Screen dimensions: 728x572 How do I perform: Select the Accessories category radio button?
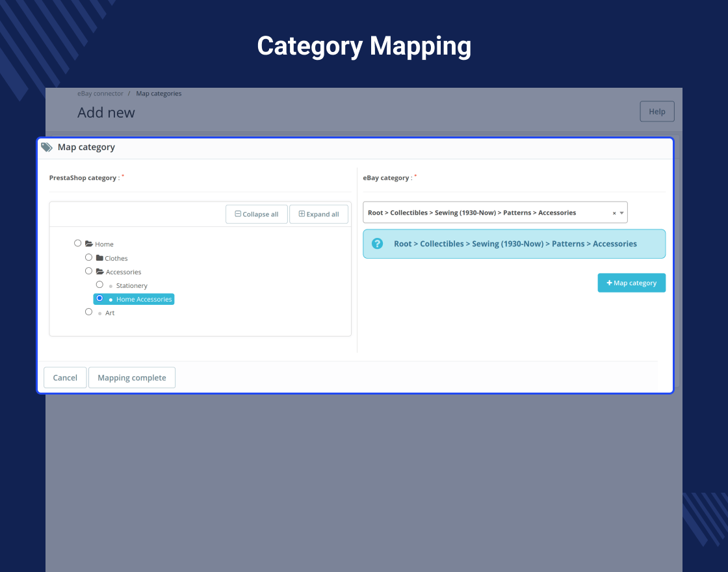click(88, 270)
